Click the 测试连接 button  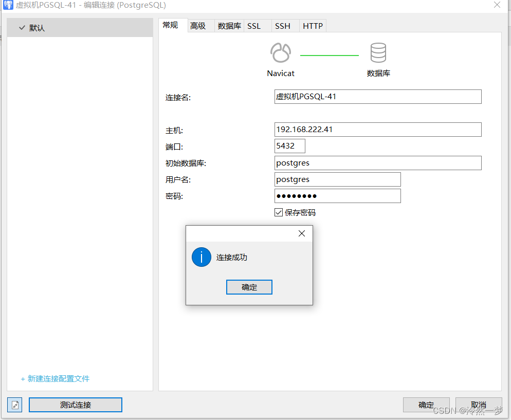click(76, 405)
